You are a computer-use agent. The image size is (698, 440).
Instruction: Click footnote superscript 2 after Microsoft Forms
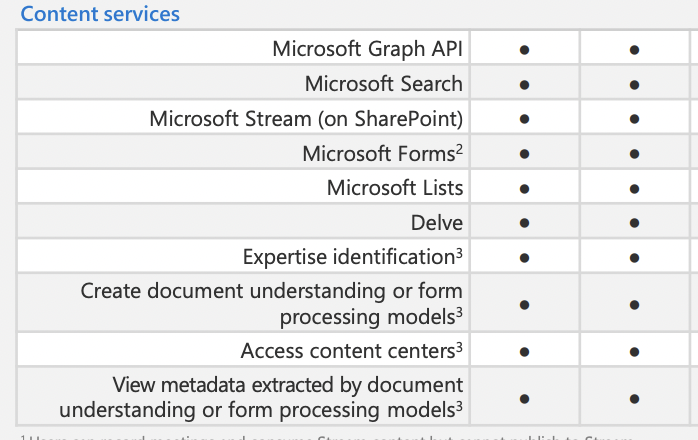point(459,149)
